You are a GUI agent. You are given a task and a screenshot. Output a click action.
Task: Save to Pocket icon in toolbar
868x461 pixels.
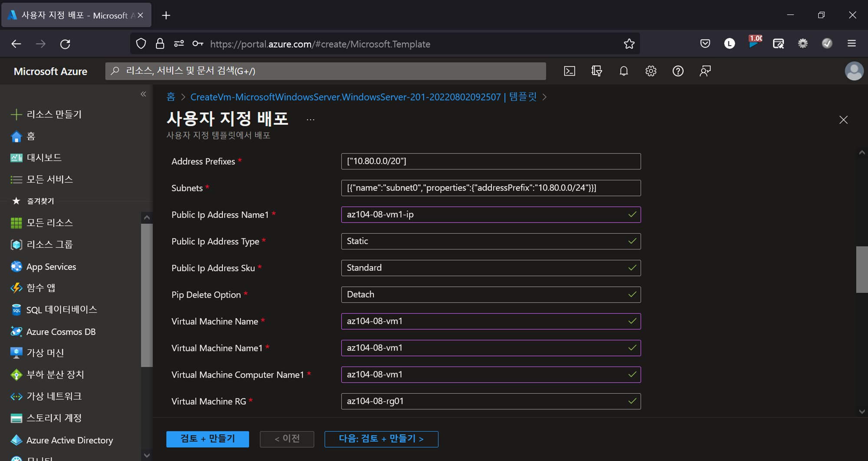[x=705, y=43]
